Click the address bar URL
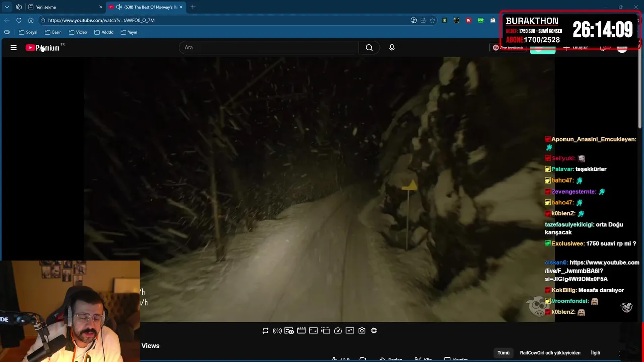Image resolution: width=644 pixels, height=362 pixels. point(102,20)
